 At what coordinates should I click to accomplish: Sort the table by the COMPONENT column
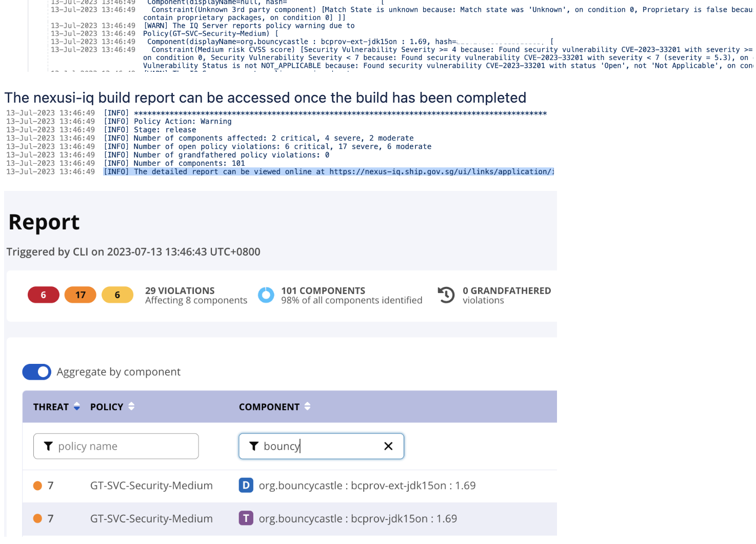pyautogui.click(x=307, y=406)
